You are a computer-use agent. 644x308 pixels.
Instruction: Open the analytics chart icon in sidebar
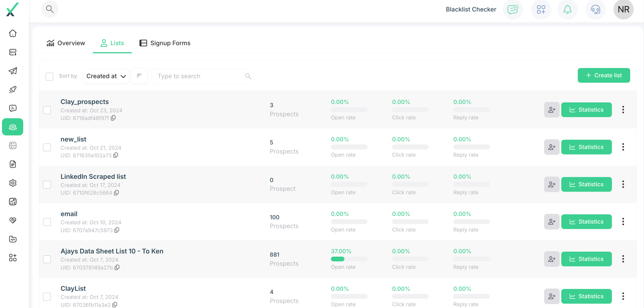click(12, 202)
